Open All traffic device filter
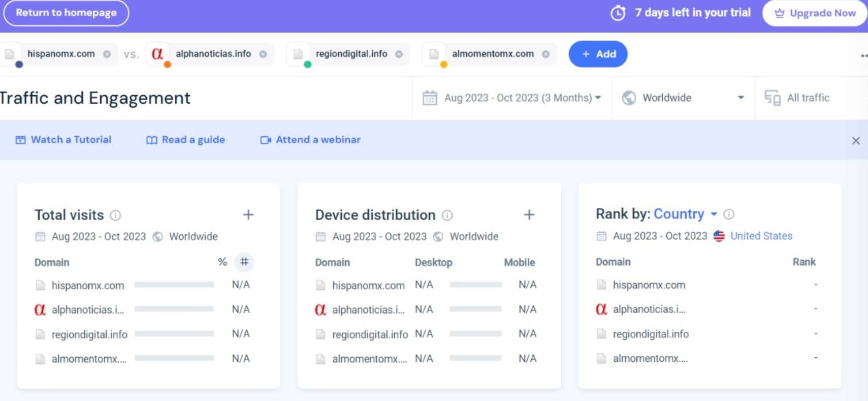868x401 pixels. (797, 98)
